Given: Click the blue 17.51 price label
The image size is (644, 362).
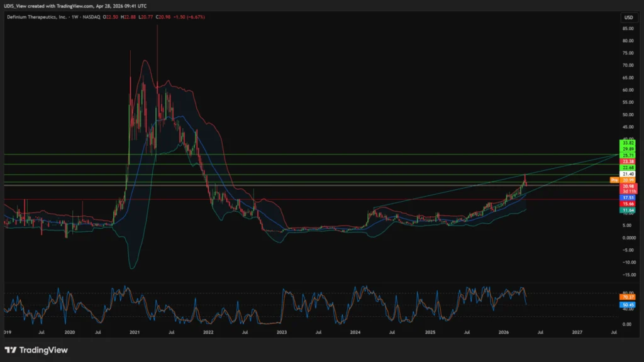Looking at the screenshot, I should (628, 197).
